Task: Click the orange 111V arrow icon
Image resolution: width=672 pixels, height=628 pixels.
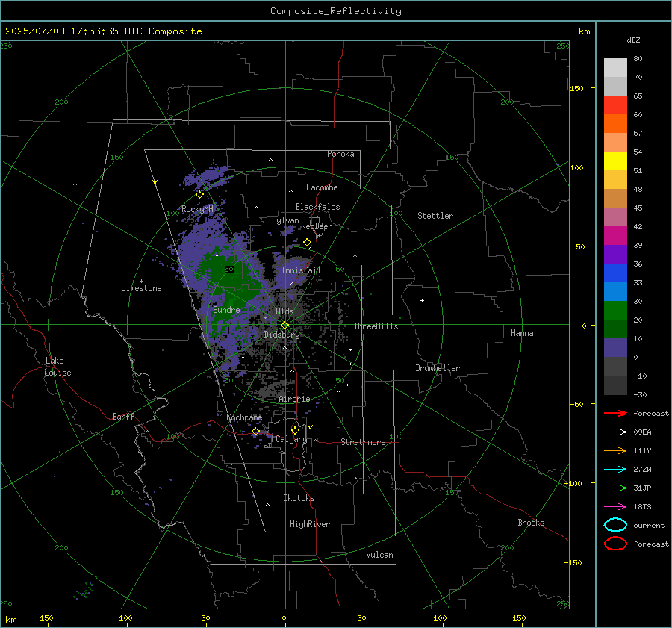Action: (615, 450)
